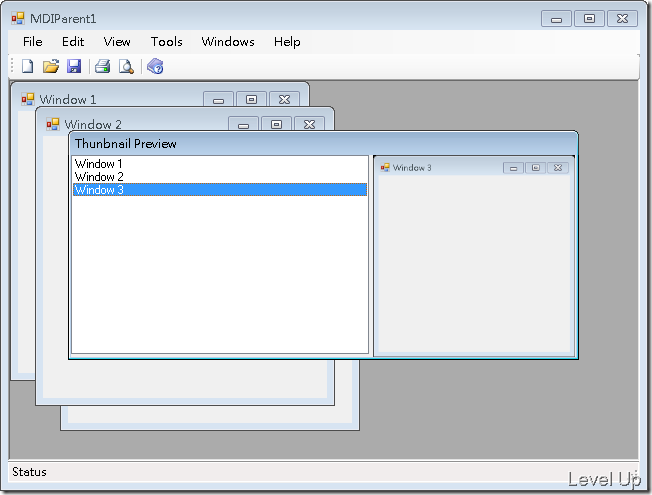Click the Window 1 title text
This screenshot has height=495, width=652.
click(x=68, y=99)
